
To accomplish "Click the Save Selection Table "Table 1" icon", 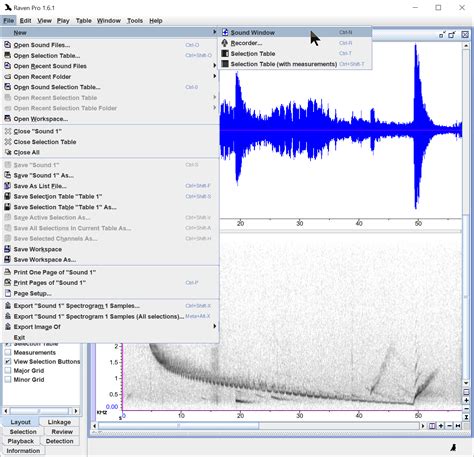I will 7,196.
